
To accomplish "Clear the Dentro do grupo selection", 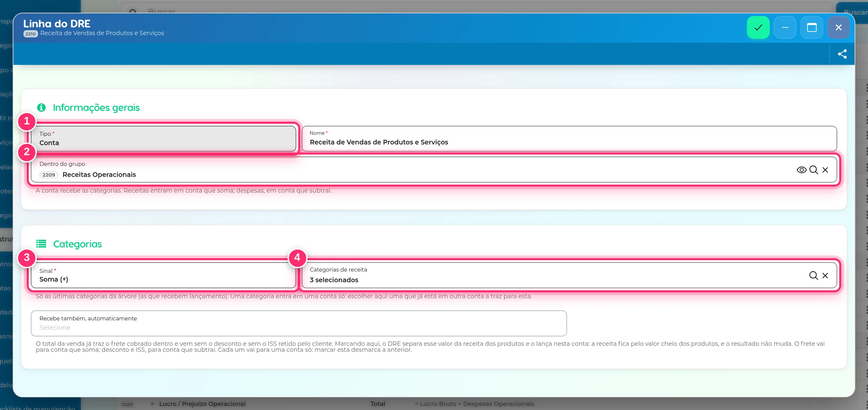I will 825,170.
